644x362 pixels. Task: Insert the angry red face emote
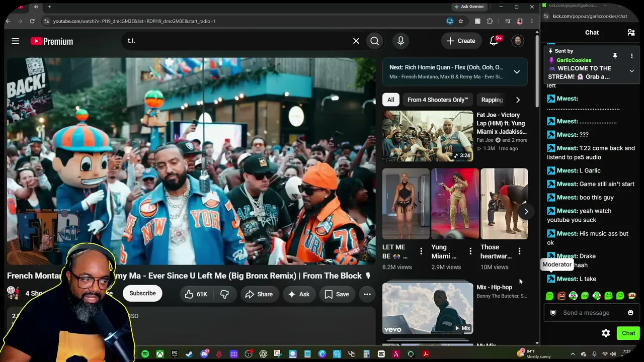(x=561, y=296)
